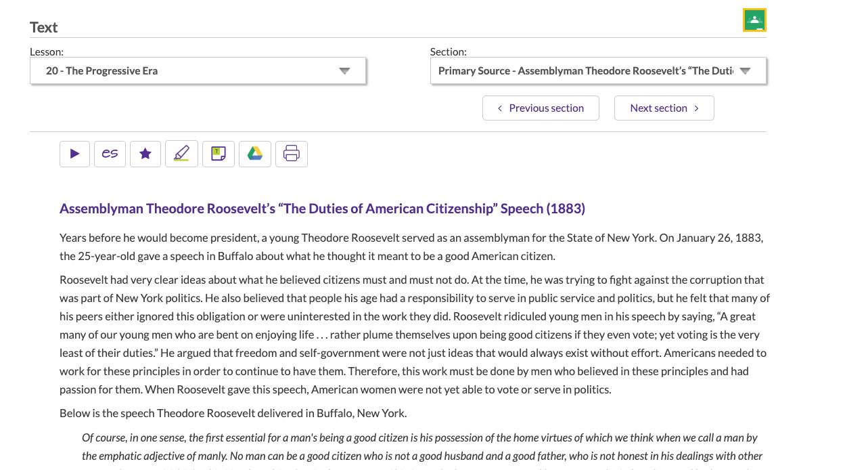Click the Lesson dropdown arrow
The image size is (868, 470).
click(x=344, y=70)
